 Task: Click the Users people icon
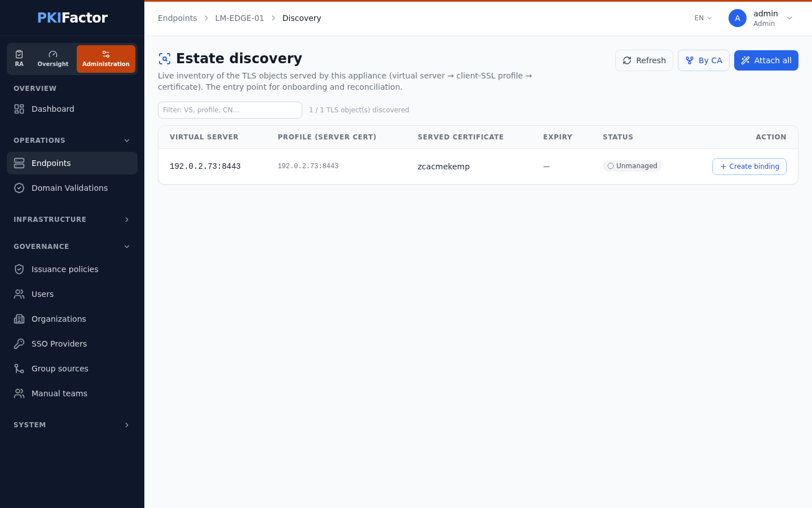pos(19,294)
